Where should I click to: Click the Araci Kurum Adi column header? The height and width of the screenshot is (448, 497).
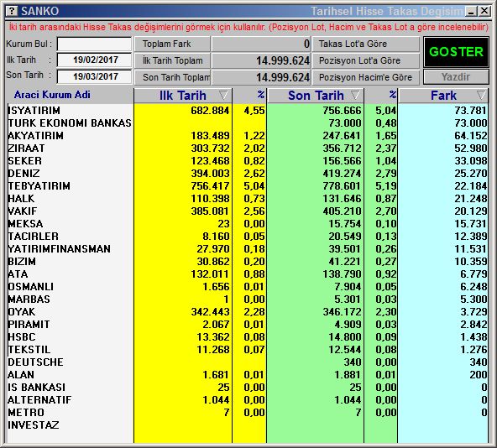52,95
